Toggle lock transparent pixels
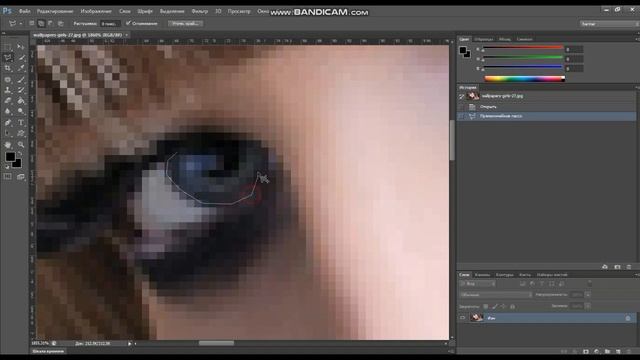Viewport: 640px width, 360px height. point(486,306)
